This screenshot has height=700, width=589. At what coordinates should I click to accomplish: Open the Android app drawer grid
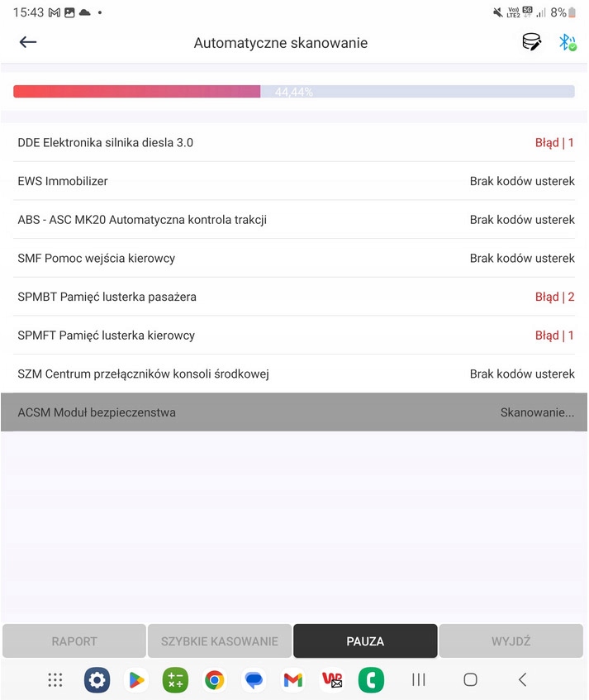(x=55, y=679)
